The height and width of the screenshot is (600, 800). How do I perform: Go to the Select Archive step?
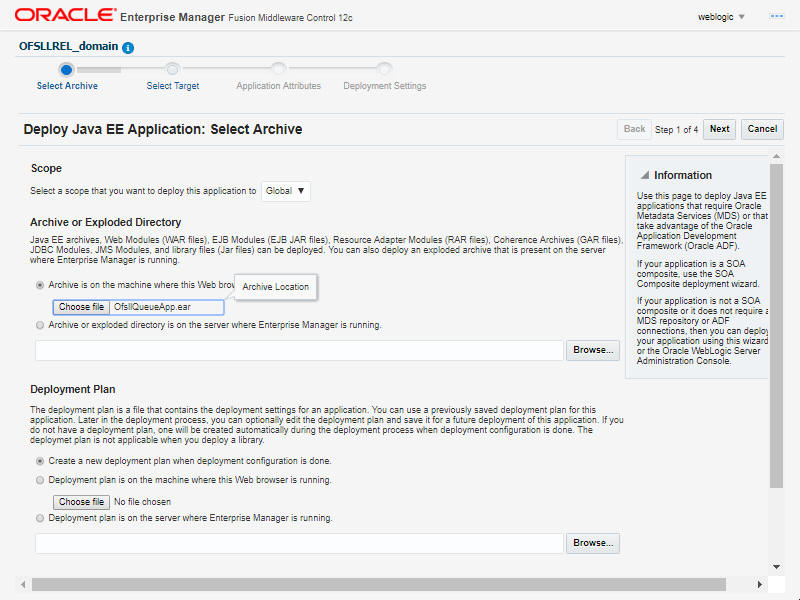(67, 86)
